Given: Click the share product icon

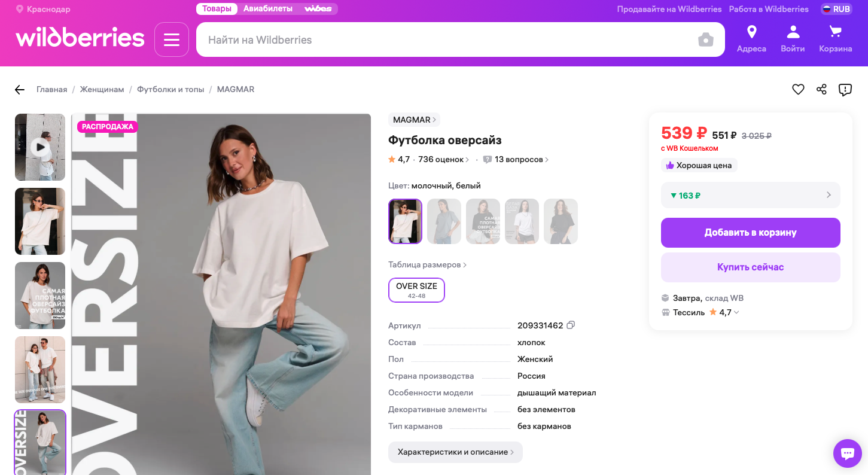Looking at the screenshot, I should click(821, 90).
